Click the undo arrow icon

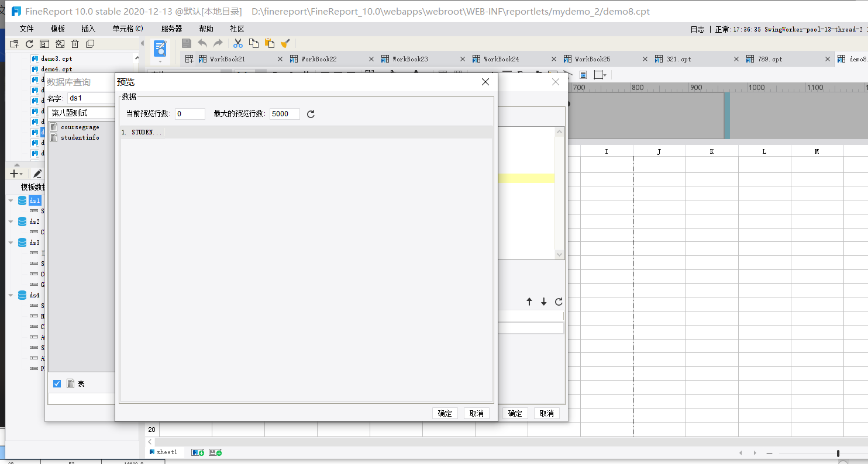202,43
